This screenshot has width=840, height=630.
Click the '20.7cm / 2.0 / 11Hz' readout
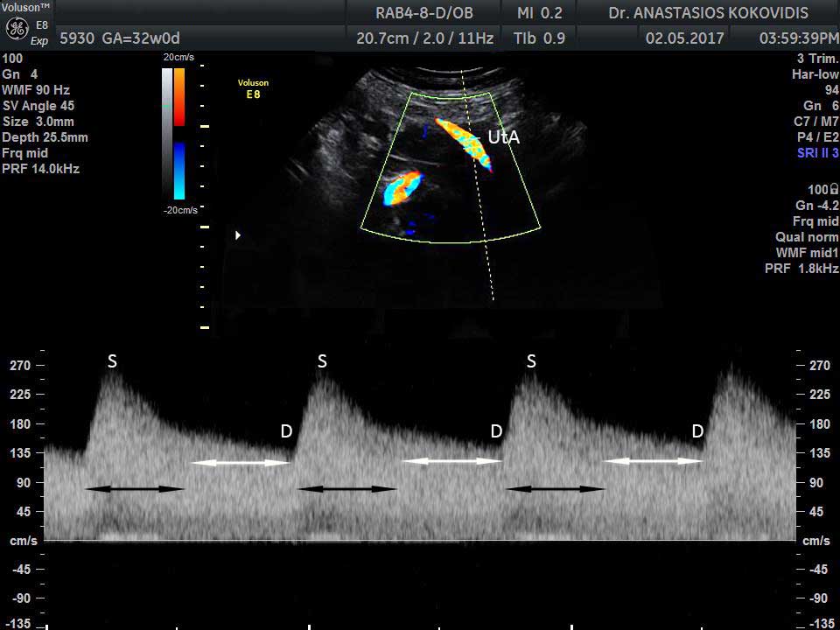coord(425,38)
